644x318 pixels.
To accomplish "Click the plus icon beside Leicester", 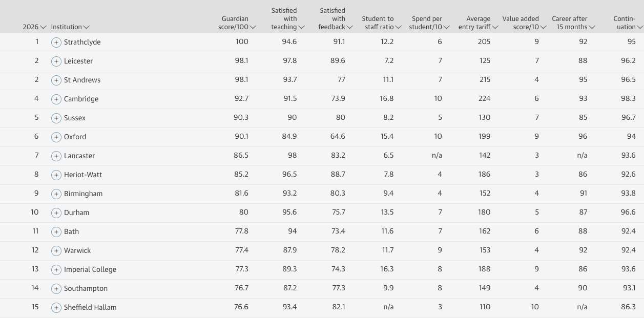I will (x=56, y=61).
